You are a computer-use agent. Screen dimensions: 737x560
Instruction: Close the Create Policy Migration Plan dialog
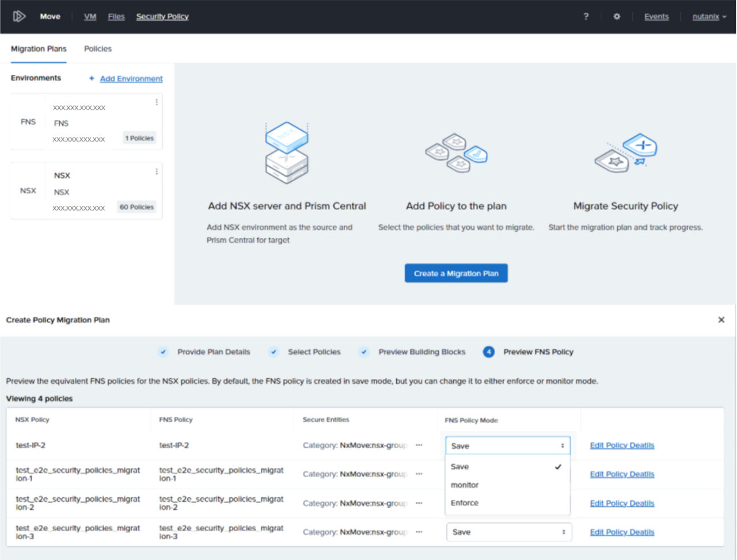pos(721,319)
